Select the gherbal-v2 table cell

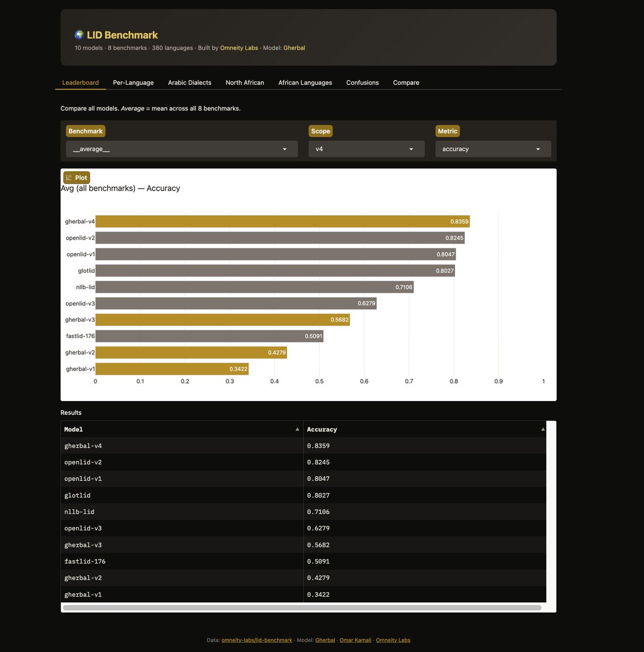pyautogui.click(x=182, y=578)
